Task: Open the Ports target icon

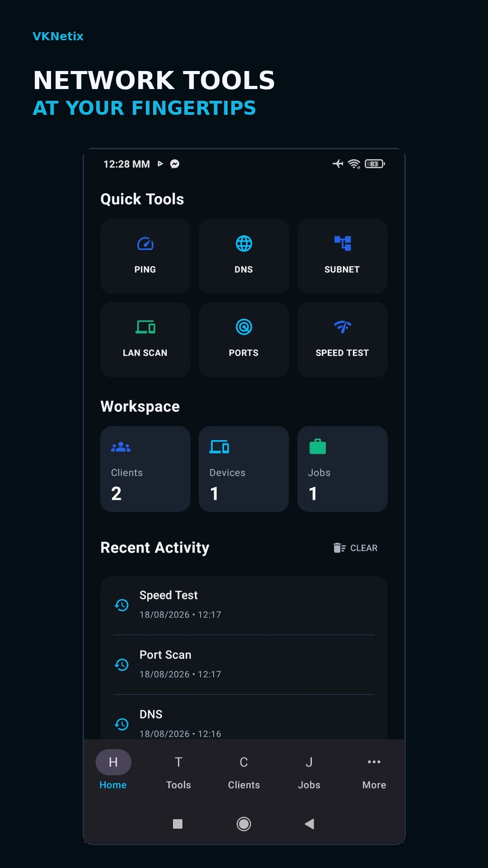Action: pyautogui.click(x=244, y=327)
